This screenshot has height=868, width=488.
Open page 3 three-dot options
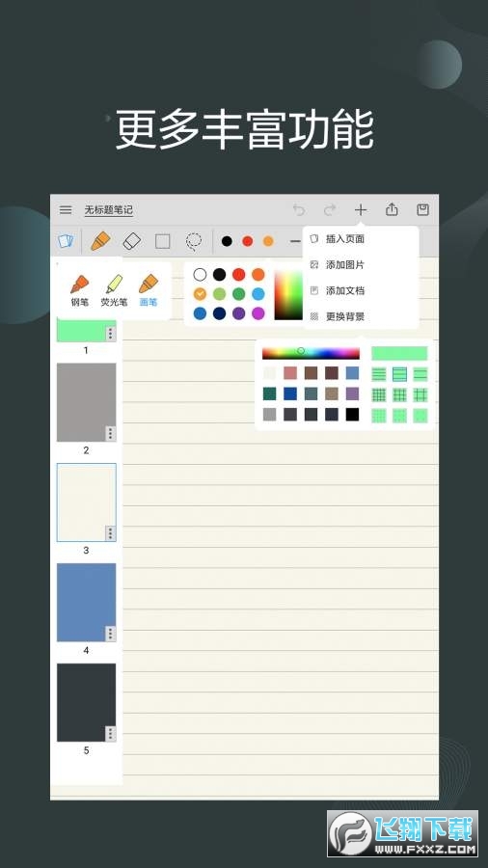point(111,533)
